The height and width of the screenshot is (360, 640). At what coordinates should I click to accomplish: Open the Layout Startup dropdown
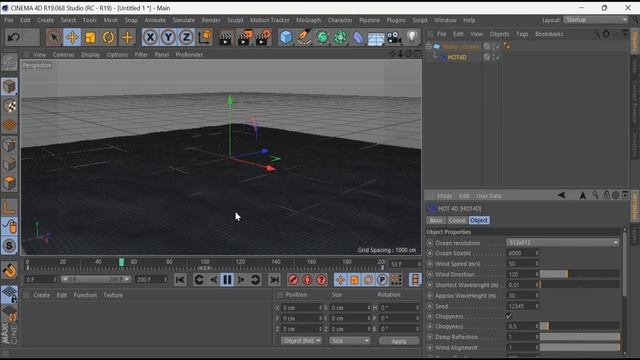click(x=596, y=20)
